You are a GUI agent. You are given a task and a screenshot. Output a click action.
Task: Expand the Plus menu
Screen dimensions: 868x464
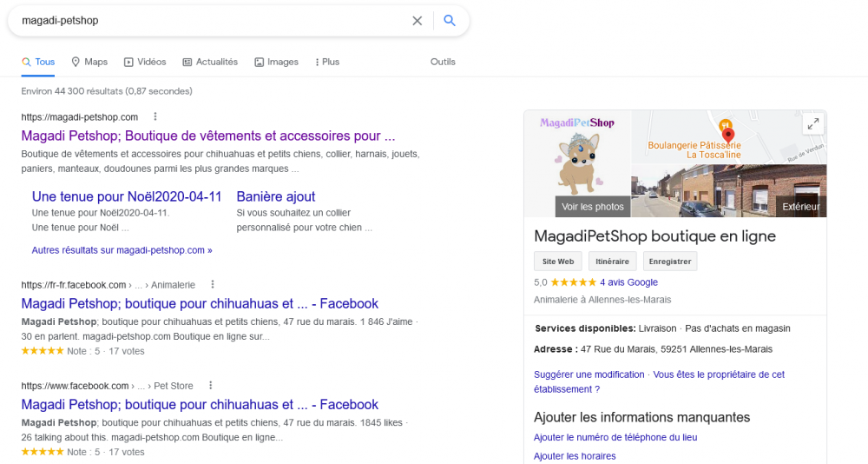327,62
